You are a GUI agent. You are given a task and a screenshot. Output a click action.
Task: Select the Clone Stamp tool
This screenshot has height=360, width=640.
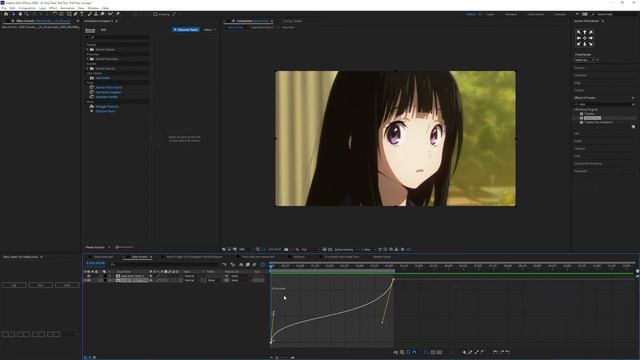(x=96, y=14)
